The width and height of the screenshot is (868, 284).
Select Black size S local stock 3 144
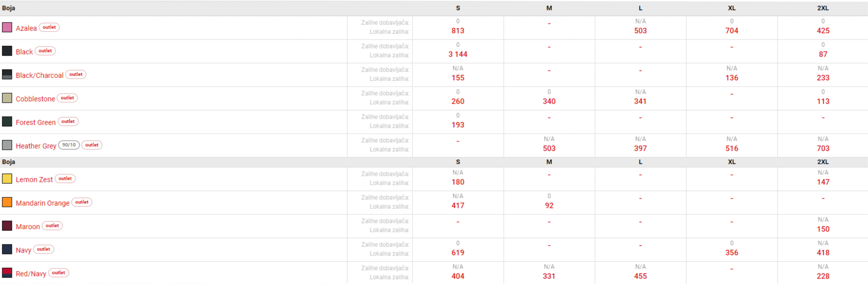click(457, 54)
